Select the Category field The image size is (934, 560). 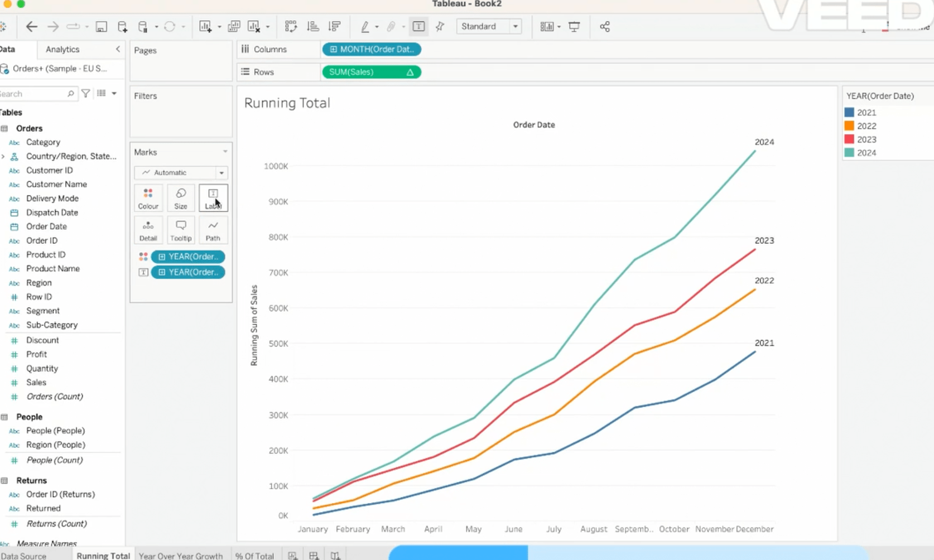click(x=43, y=142)
